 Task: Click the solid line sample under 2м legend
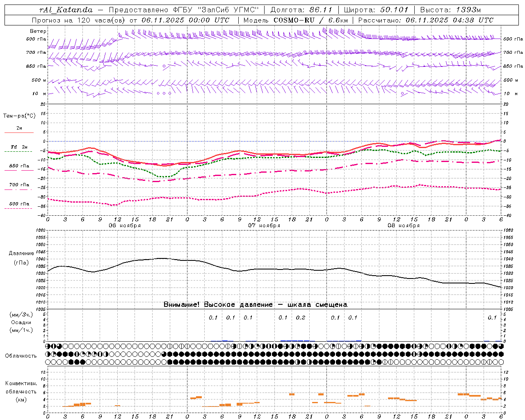point(19,132)
